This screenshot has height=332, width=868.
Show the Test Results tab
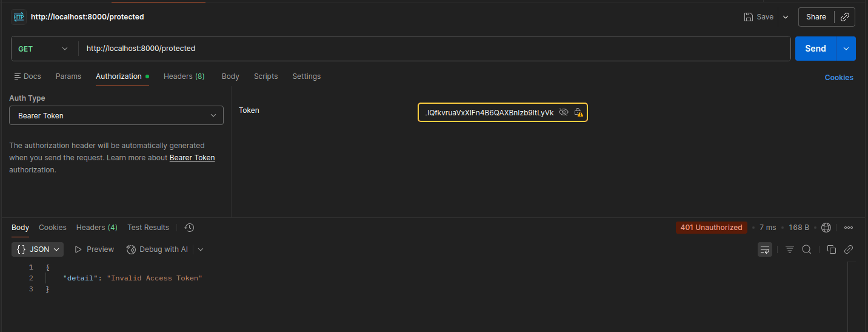pyautogui.click(x=148, y=228)
